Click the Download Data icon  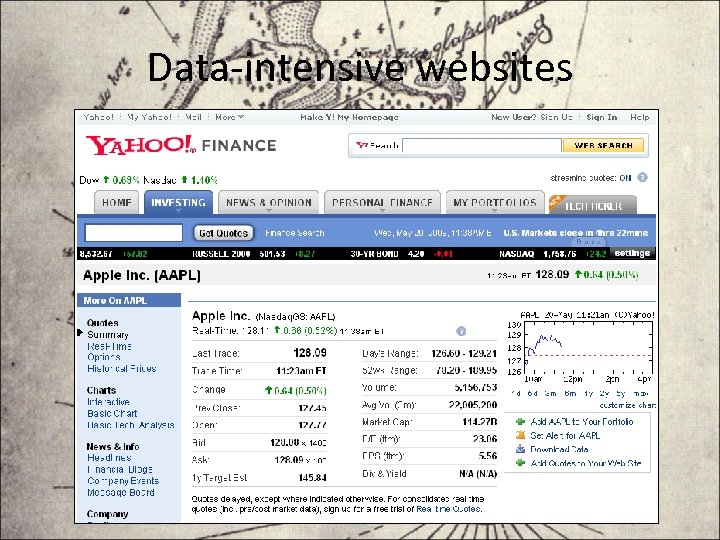click(520, 449)
